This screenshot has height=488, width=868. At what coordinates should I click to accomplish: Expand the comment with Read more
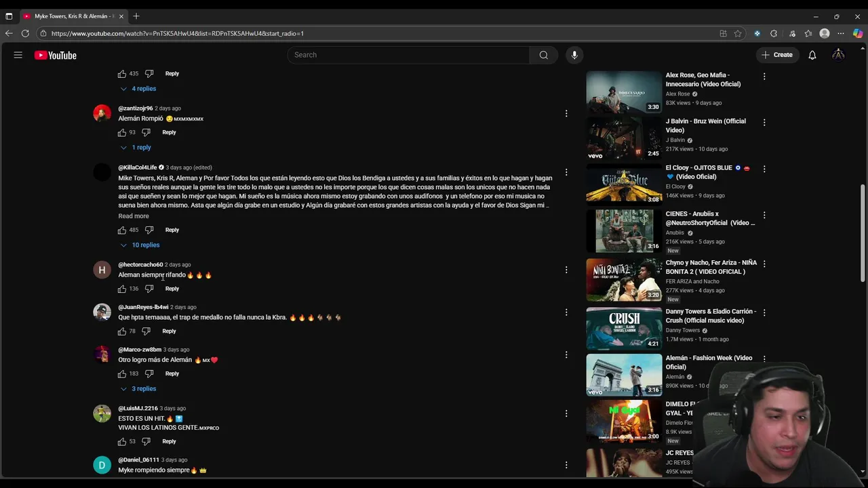134,216
